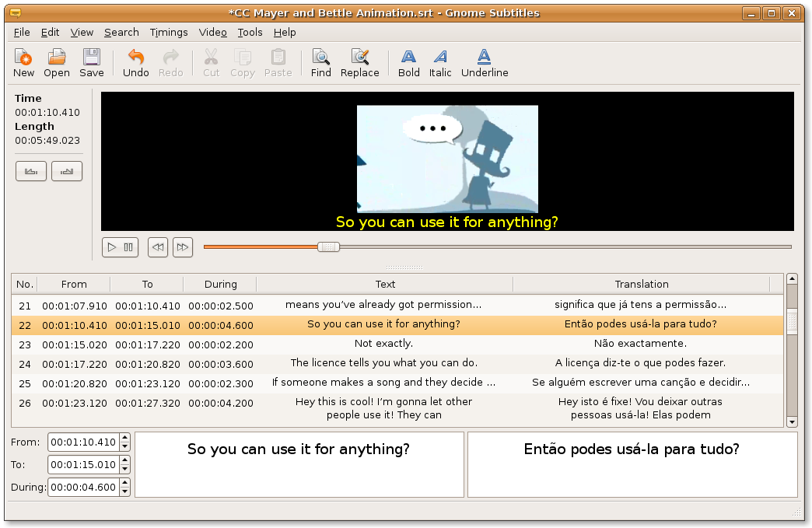Set subtitle end from video position
This screenshot has height=528, width=812.
[x=67, y=171]
